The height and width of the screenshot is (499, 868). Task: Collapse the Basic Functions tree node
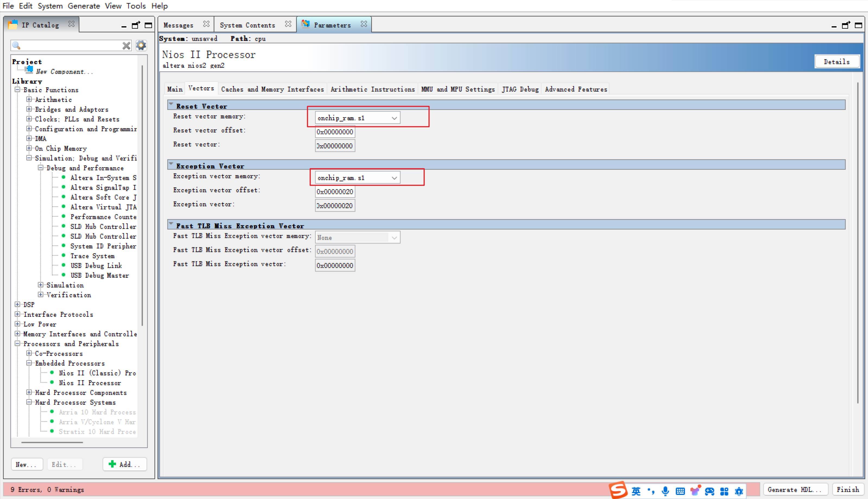pyautogui.click(x=17, y=89)
